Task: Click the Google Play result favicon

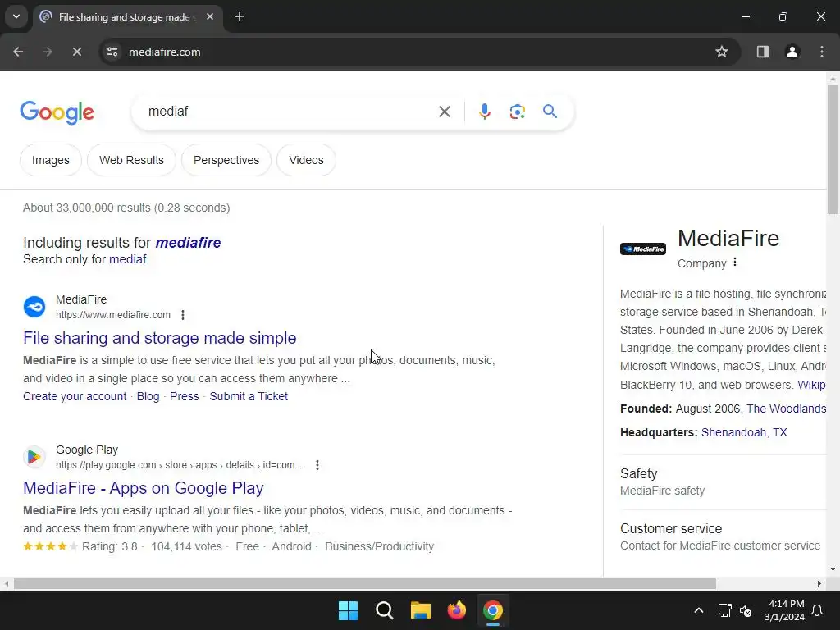Action: pyautogui.click(x=34, y=457)
